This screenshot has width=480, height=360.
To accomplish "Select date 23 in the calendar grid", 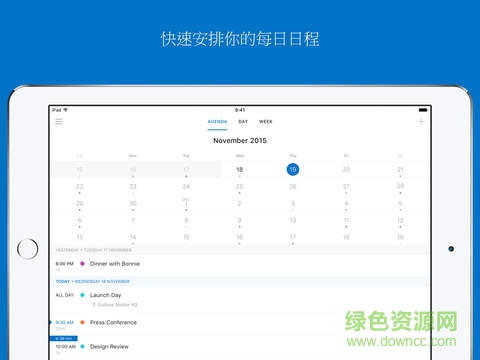I will coord(133,186).
